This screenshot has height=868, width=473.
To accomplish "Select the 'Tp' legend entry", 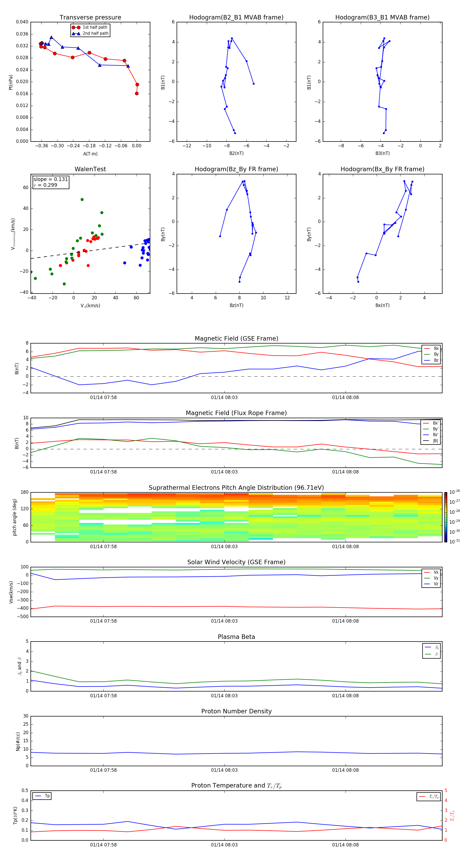I will coord(42,796).
